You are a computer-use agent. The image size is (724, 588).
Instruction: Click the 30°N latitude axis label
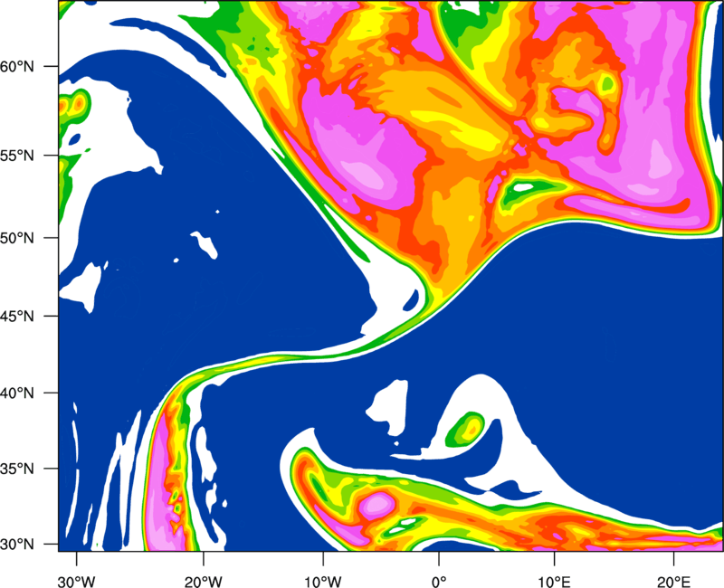click(x=17, y=545)
